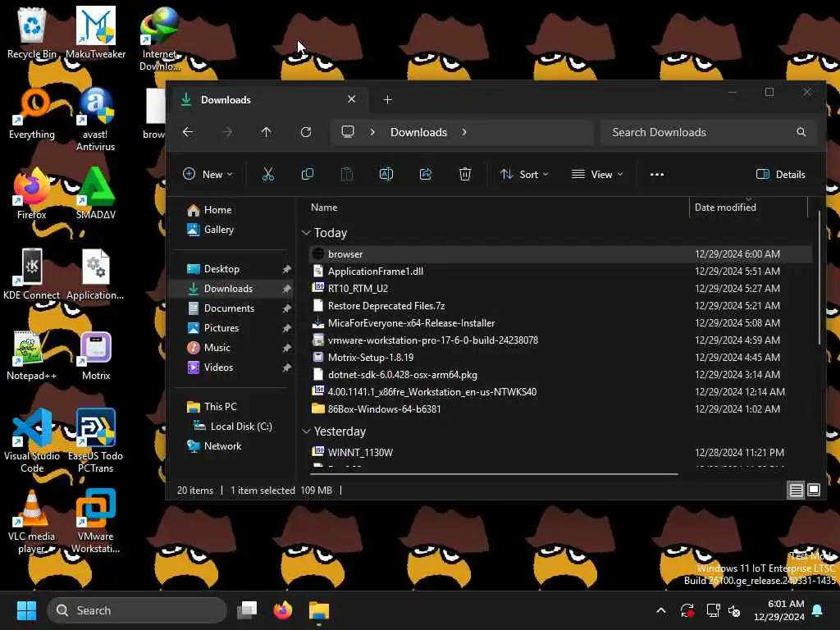Open the View dropdown menu
Image resolution: width=840 pixels, height=630 pixels.
(x=597, y=174)
